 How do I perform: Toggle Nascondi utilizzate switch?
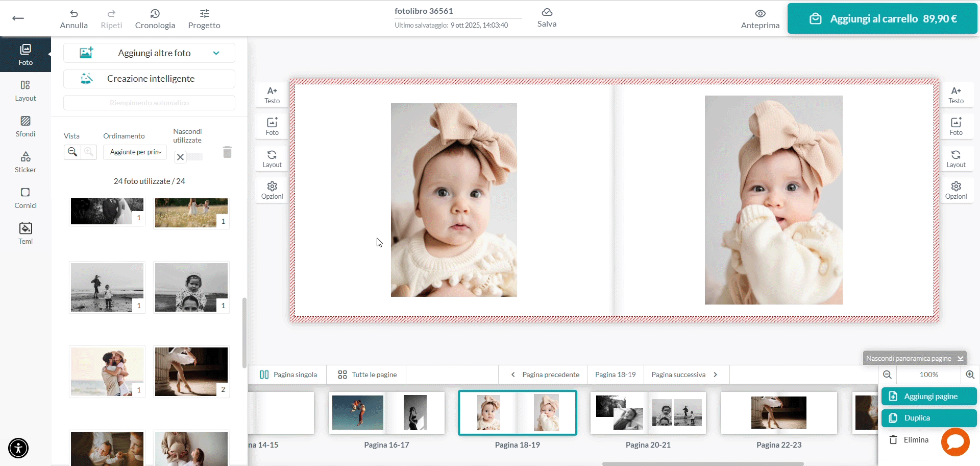point(188,157)
